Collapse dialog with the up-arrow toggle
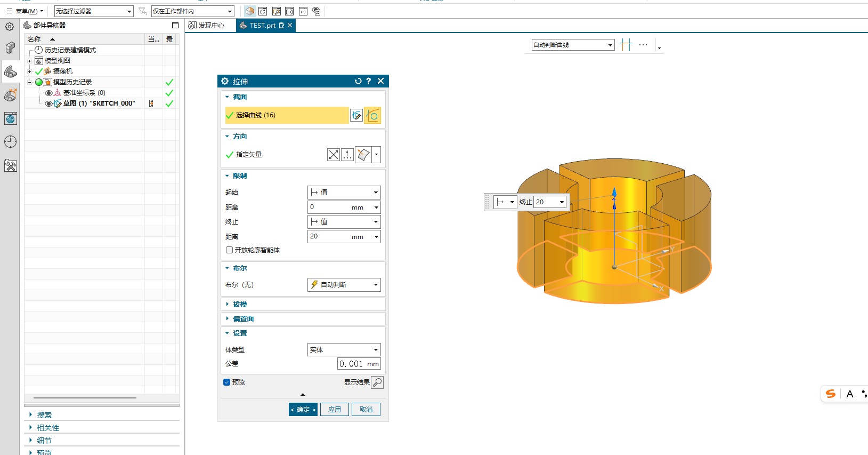Image resolution: width=868 pixels, height=455 pixels. [x=303, y=395]
